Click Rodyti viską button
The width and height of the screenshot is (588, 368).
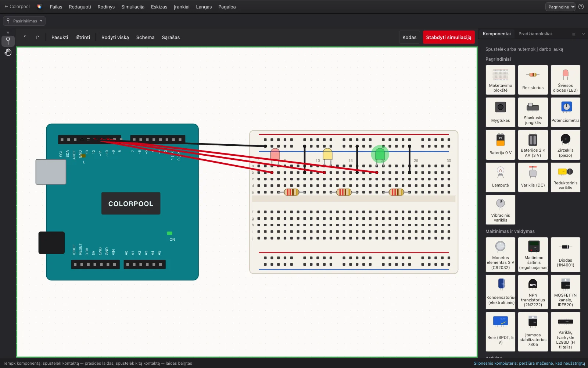click(115, 37)
